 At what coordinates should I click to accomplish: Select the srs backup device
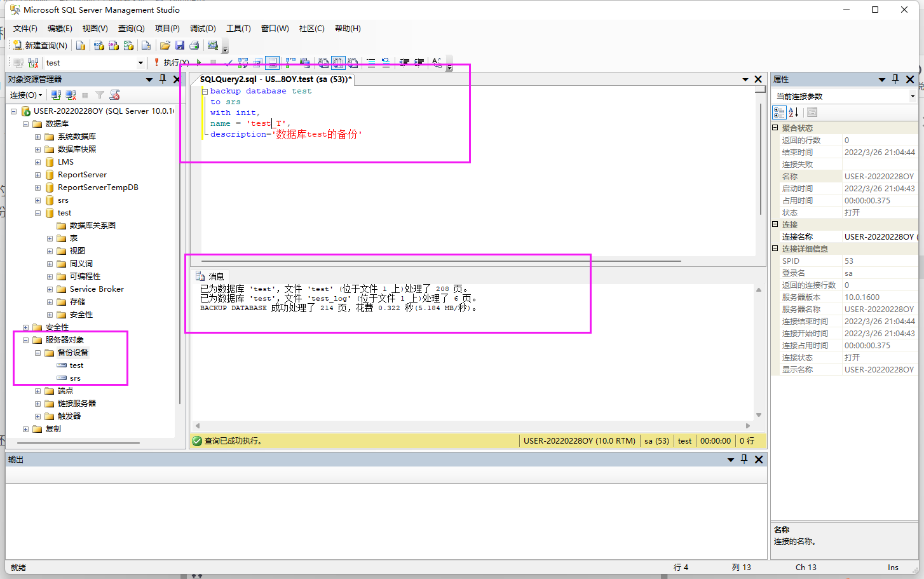click(75, 378)
